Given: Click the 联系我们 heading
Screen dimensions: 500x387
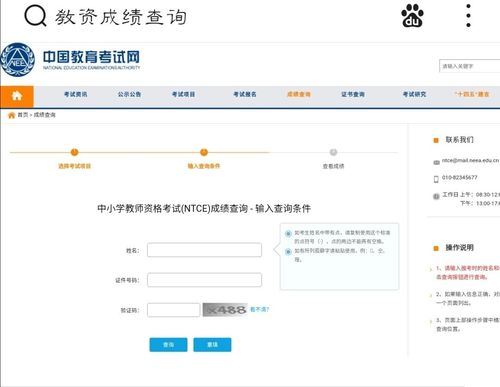Looking at the screenshot, I should coord(460,140).
